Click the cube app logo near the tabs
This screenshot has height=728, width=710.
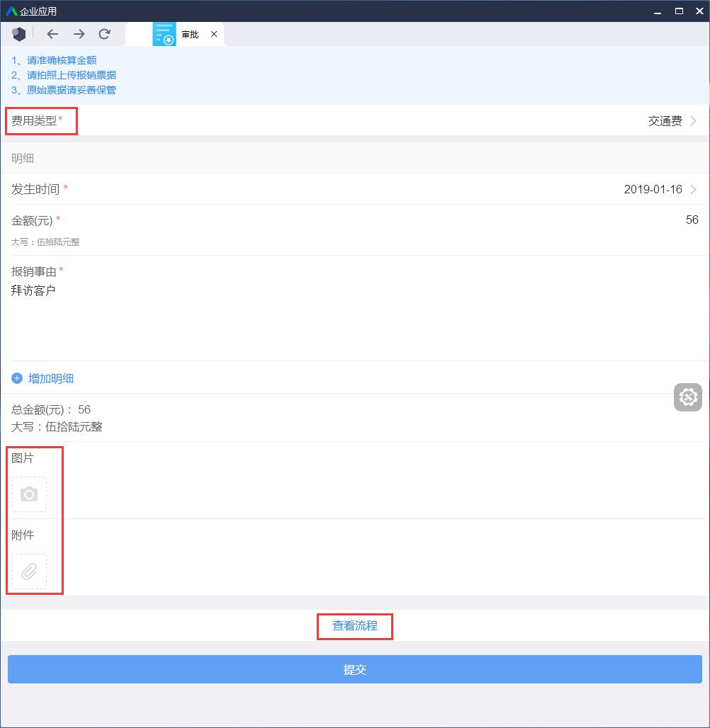(x=18, y=33)
